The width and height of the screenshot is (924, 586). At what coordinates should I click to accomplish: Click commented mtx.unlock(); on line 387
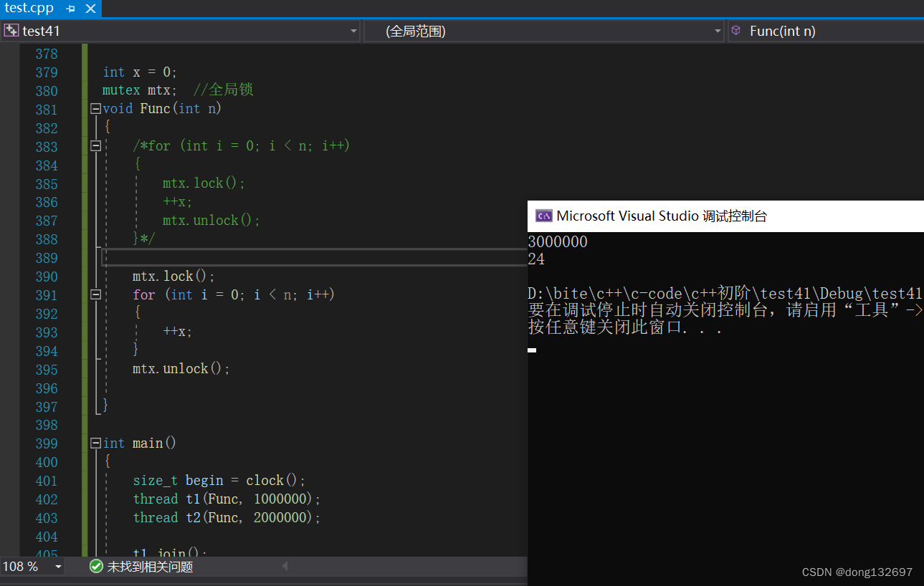click(211, 221)
